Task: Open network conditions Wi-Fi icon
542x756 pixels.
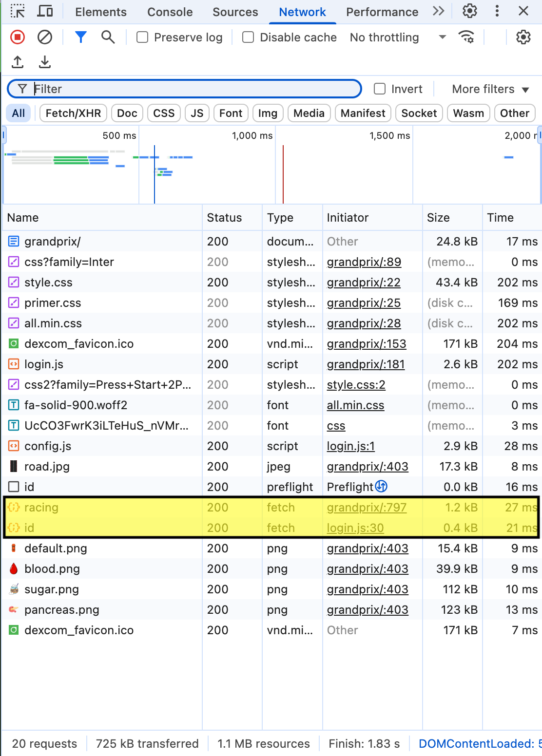Action: 466,37
